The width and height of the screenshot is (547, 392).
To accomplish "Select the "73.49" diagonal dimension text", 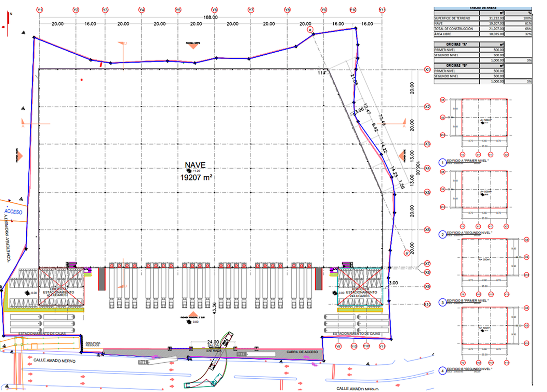I will point(382,120).
